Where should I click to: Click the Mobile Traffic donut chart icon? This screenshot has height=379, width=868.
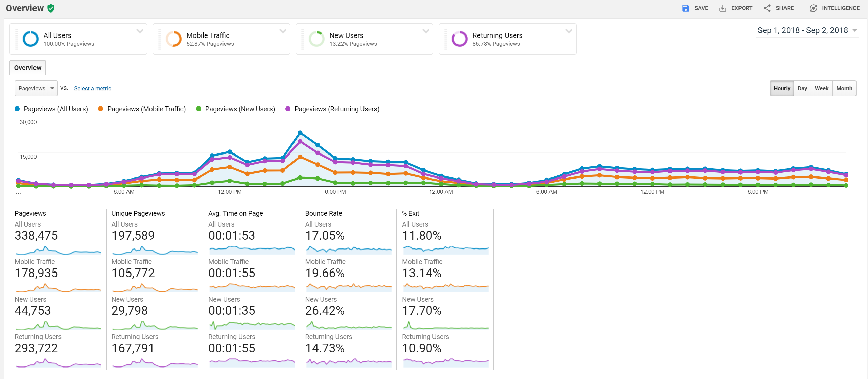coord(173,39)
